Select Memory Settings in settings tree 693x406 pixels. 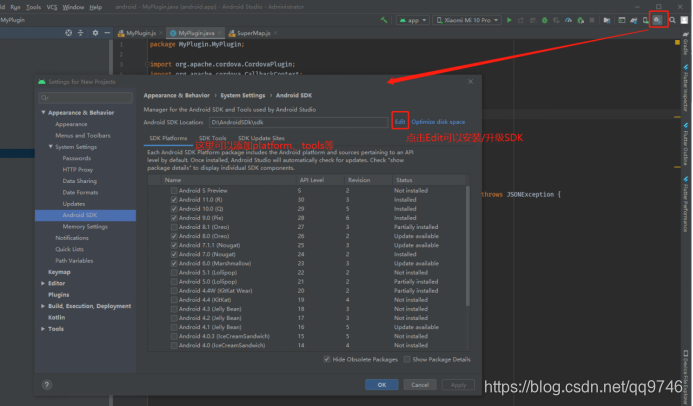(x=85, y=227)
